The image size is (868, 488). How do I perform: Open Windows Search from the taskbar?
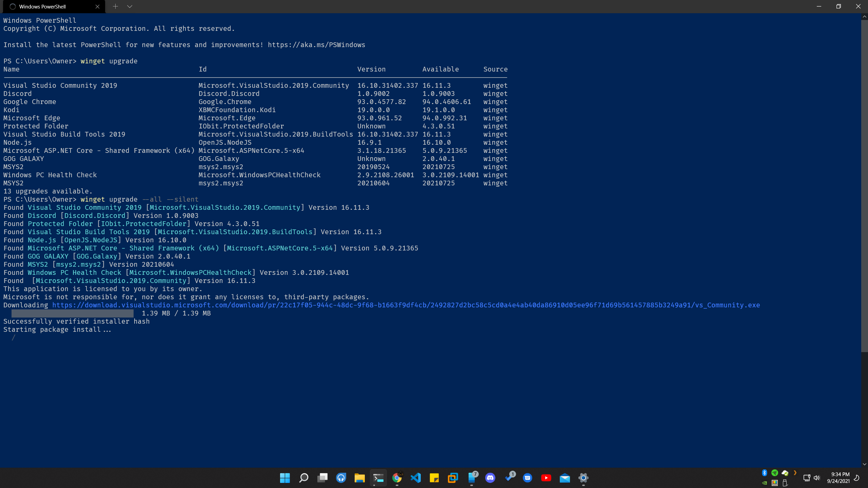(303, 478)
